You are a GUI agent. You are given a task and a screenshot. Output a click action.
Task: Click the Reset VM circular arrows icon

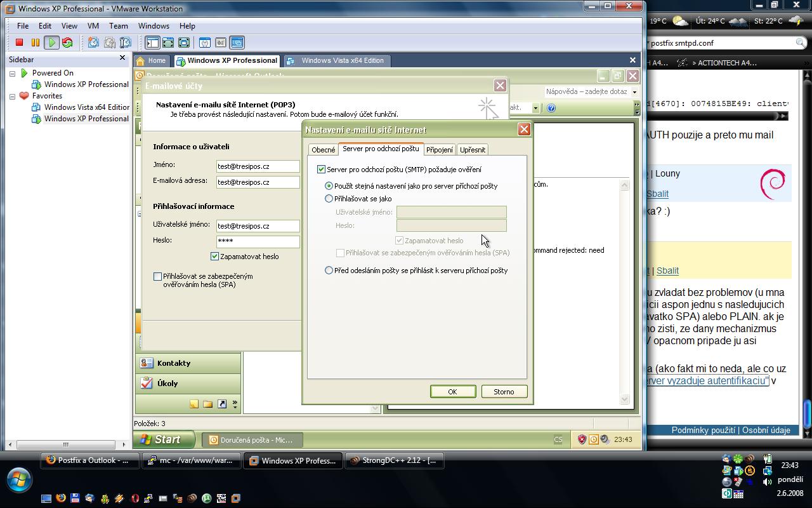click(x=67, y=43)
